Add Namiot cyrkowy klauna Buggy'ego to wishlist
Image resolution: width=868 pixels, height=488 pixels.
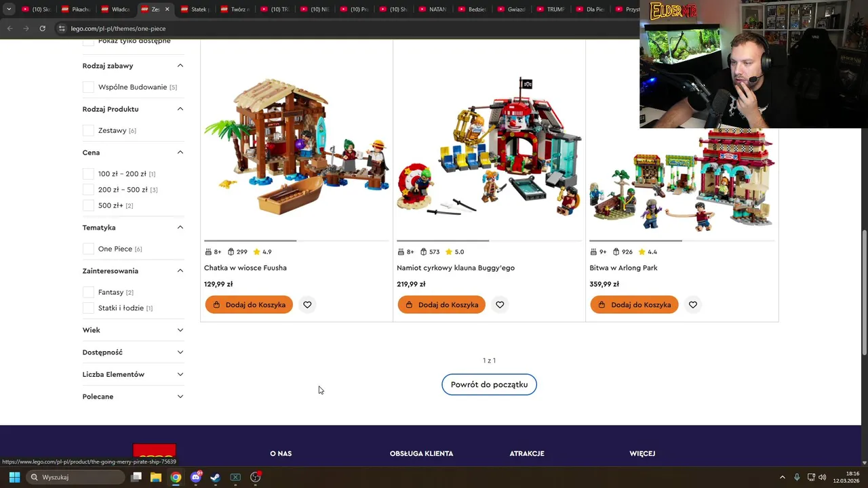[x=500, y=305]
